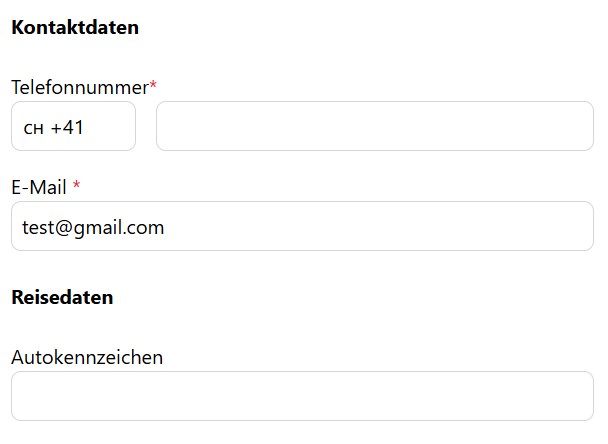608x444 pixels.
Task: Click the CH country abbreviation
Action: click(x=33, y=128)
